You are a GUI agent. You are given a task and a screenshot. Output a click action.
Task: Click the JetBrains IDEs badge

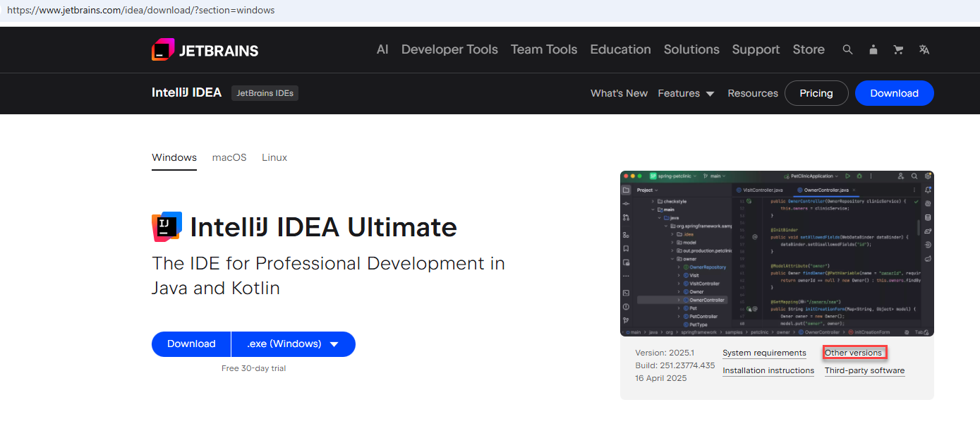[x=265, y=93]
